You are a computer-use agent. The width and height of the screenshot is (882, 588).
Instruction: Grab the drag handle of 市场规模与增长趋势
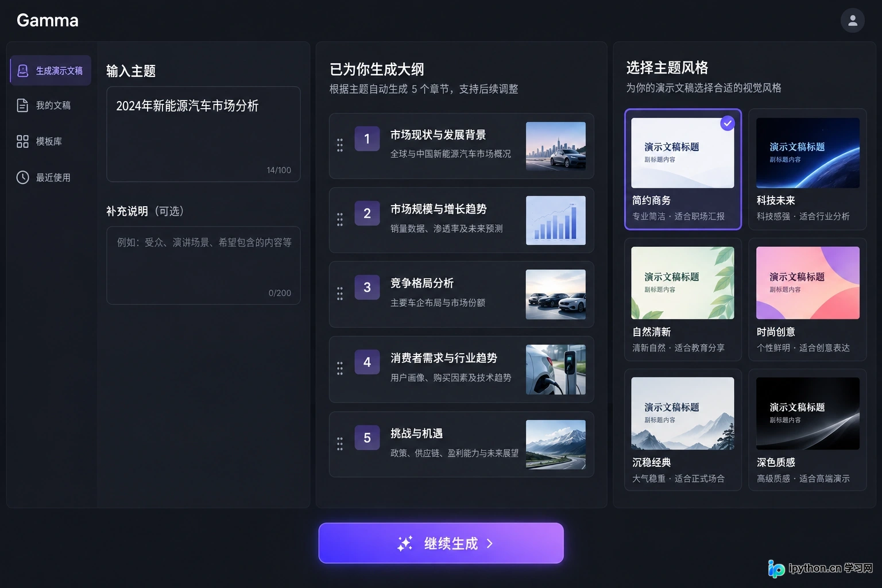[340, 219]
